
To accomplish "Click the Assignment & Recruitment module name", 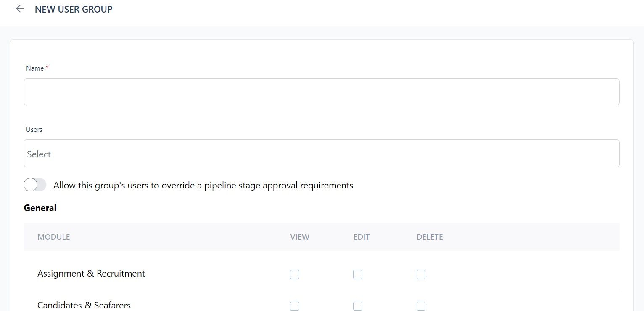I will [x=91, y=274].
